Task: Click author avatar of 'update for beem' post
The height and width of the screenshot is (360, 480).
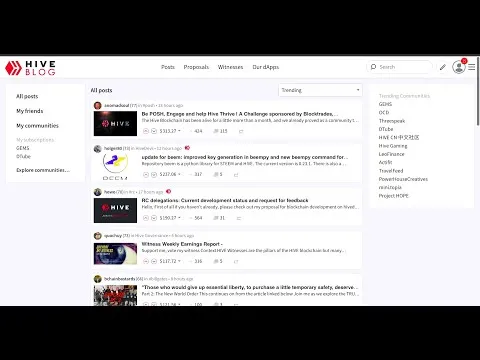Action: 98,149
